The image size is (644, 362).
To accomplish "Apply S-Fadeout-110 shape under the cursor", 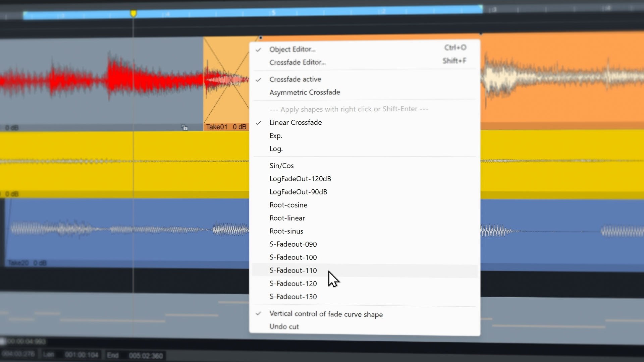I will click(293, 270).
